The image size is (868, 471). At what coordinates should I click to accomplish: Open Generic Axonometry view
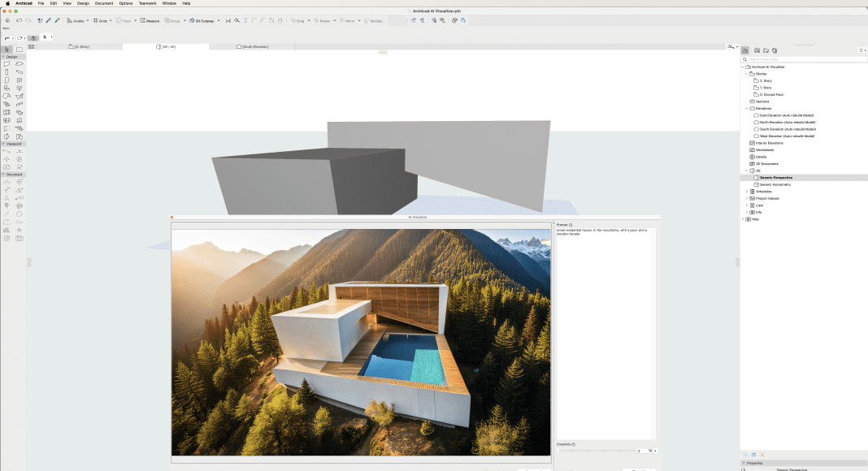click(775, 184)
